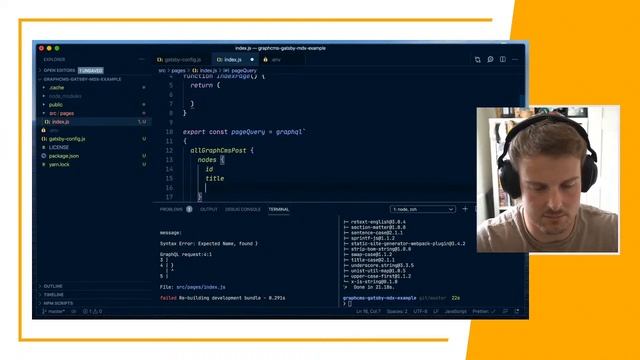
Task: Click the compare changes icon in editor toolbar
Action: pyautogui.click(x=478, y=60)
